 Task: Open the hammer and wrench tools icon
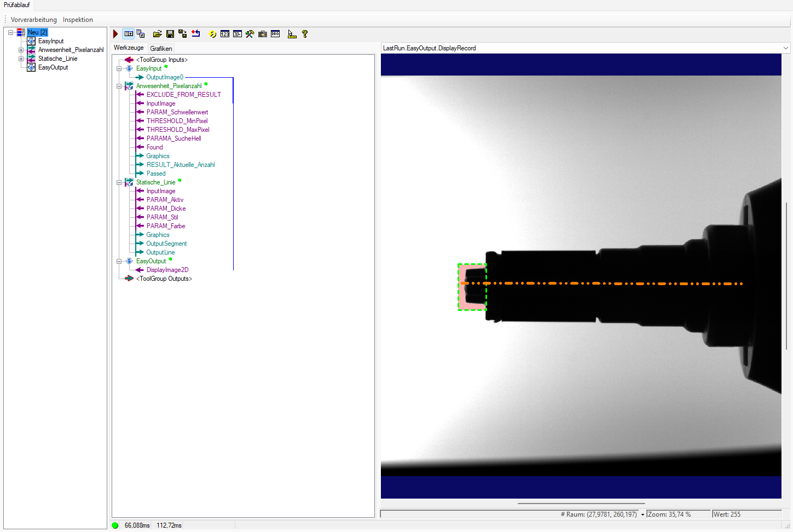coord(250,34)
